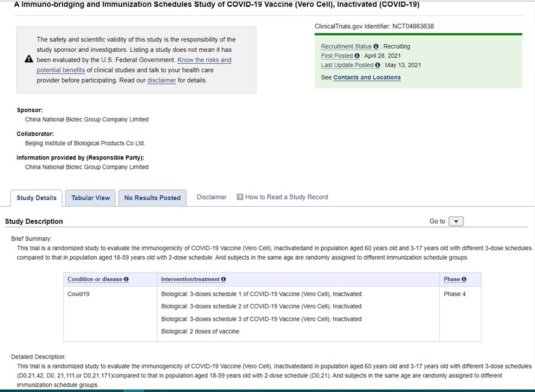Open the Contacts and Locations link
This screenshot has height=392, width=535.
[366, 78]
